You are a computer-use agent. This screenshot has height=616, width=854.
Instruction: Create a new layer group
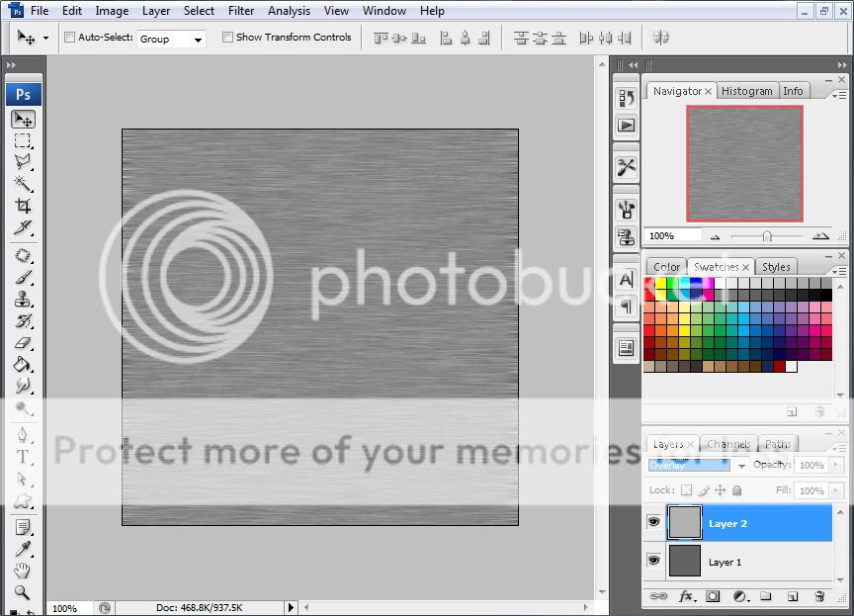(766, 596)
